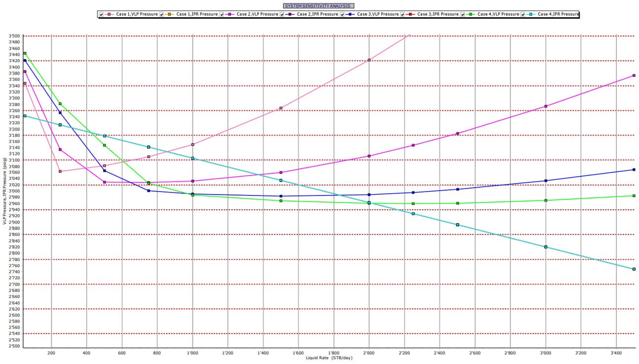Click the blue Case 3 VLP legend marker
639x364 pixels.
350,14
